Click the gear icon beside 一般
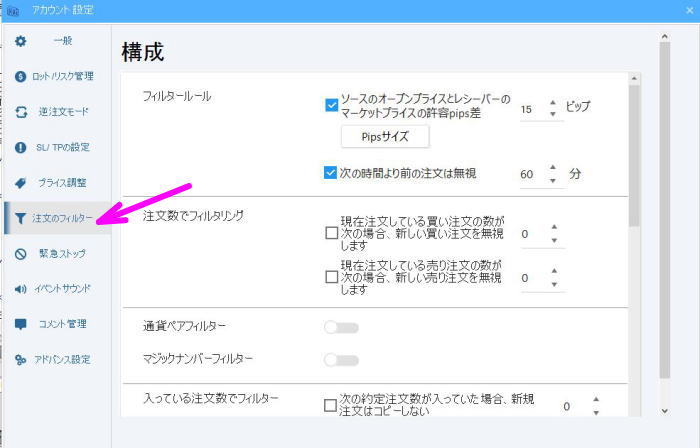 point(21,41)
